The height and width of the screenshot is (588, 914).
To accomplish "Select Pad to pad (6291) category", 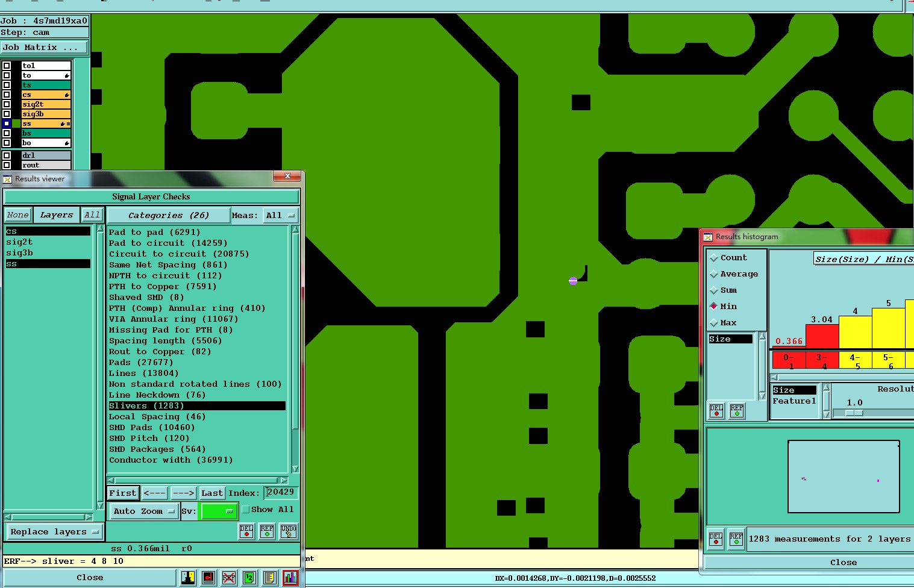I will [x=154, y=233].
